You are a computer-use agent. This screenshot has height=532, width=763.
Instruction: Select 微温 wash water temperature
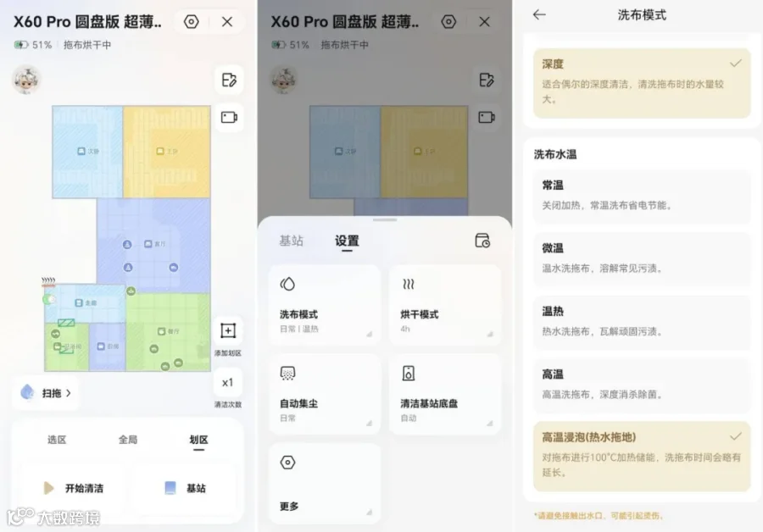642,259
